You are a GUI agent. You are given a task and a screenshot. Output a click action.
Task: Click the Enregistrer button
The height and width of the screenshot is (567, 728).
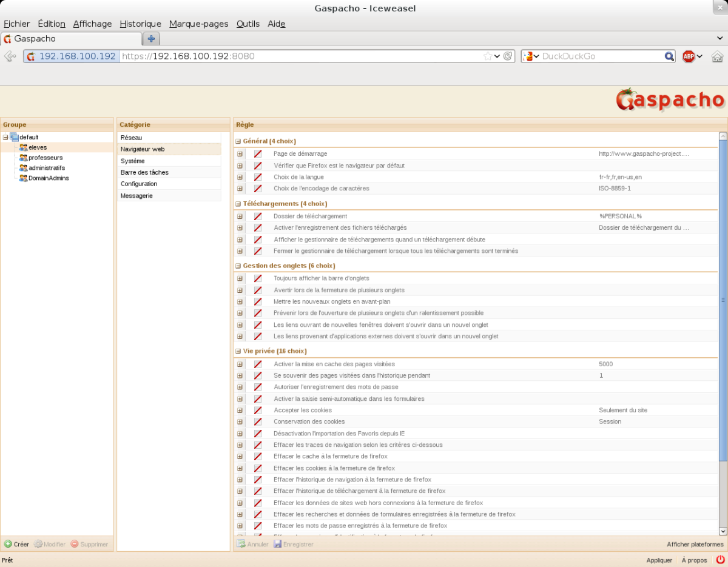(294, 545)
